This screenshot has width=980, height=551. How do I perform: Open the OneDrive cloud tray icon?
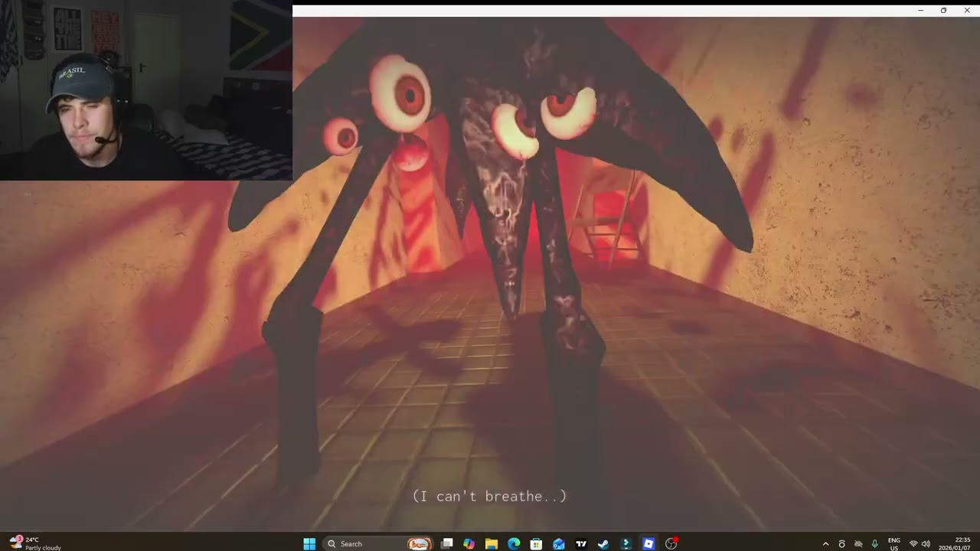point(858,544)
